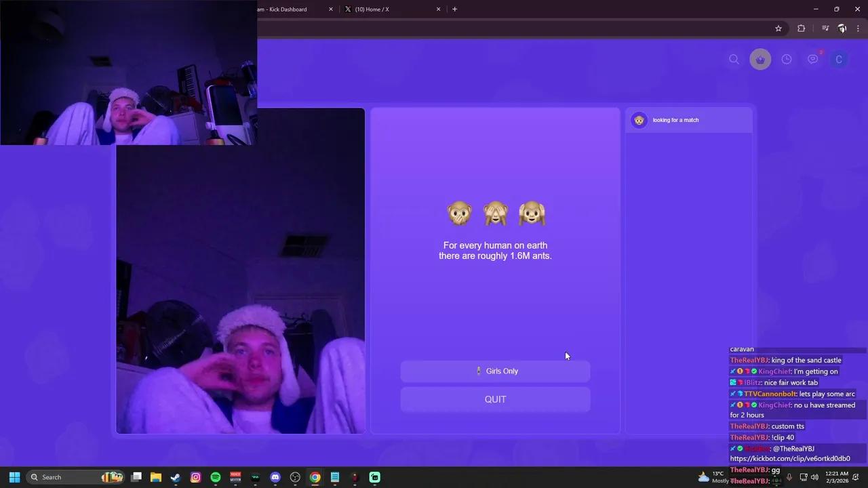Open the Windows Start menu
The height and width of the screenshot is (488, 868).
(x=14, y=477)
